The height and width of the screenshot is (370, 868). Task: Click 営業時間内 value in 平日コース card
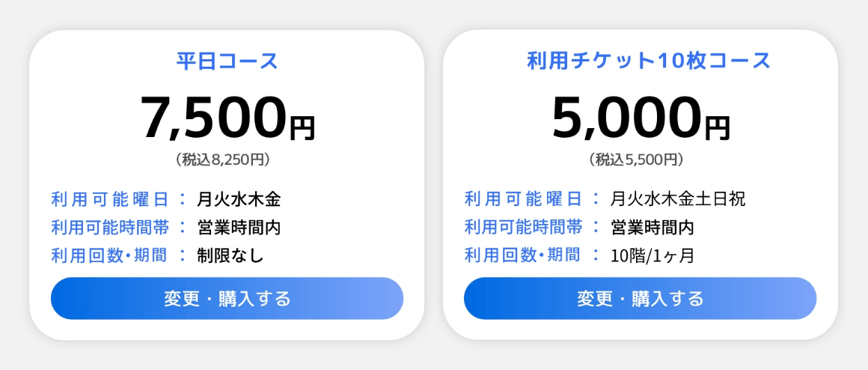pyautogui.click(x=239, y=227)
